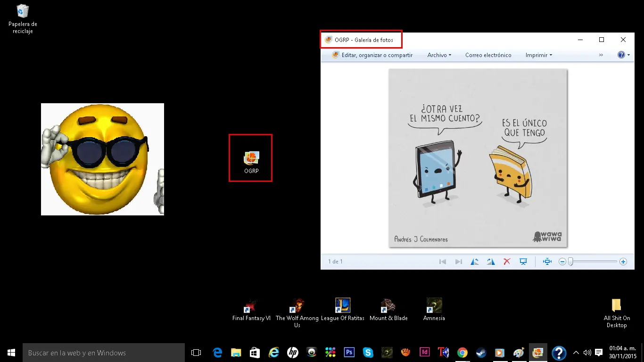Click the zoom slider handle
644x362 pixels.
pos(570,262)
